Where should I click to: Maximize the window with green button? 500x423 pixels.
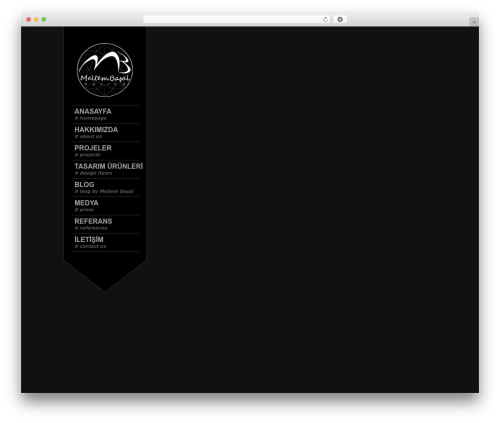click(44, 20)
